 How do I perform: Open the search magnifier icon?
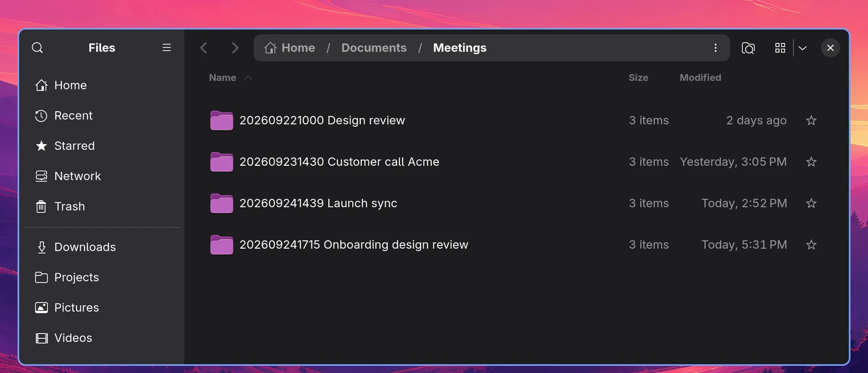37,48
